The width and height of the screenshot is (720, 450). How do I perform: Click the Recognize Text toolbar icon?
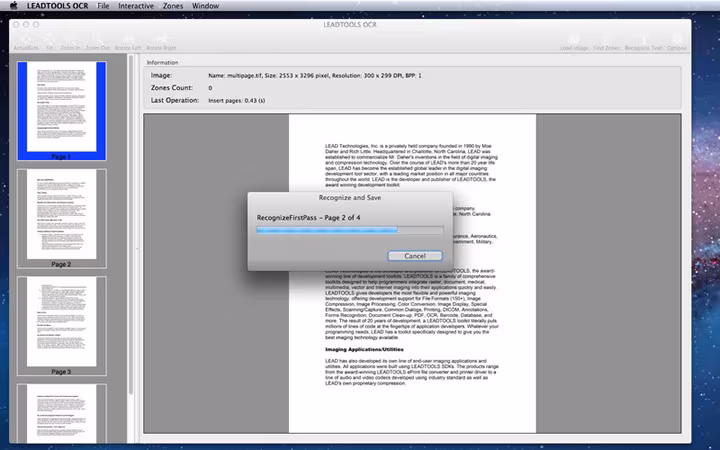(643, 42)
